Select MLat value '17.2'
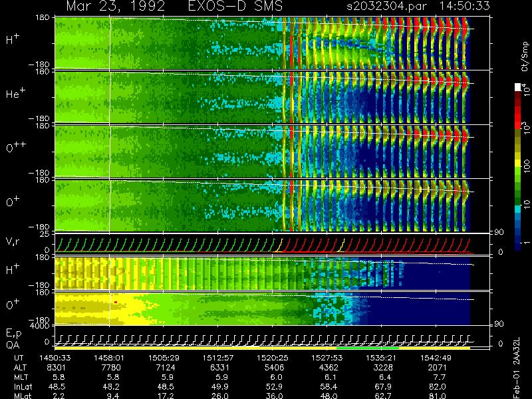This screenshot has width=532, height=399. point(165,396)
